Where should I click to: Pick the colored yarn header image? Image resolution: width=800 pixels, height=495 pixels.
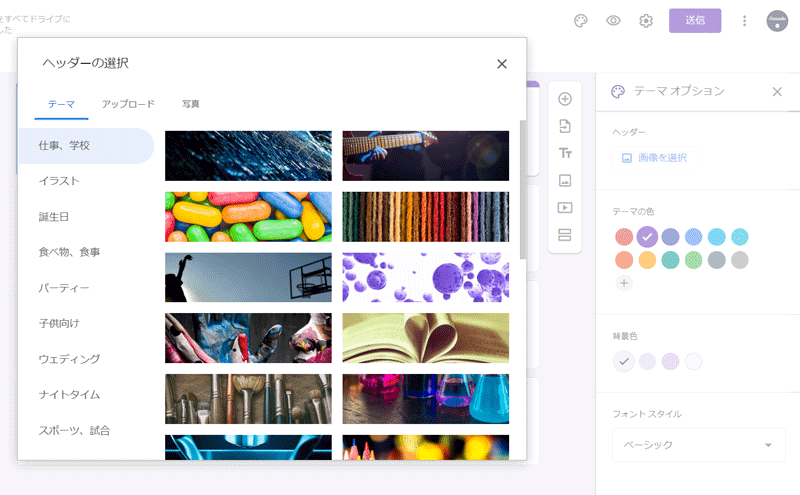click(426, 217)
